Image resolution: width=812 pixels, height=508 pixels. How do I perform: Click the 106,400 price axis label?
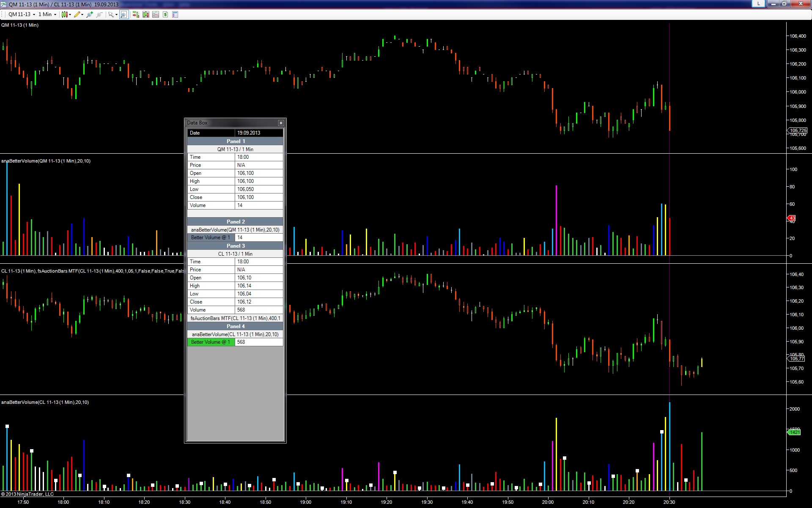pos(798,36)
